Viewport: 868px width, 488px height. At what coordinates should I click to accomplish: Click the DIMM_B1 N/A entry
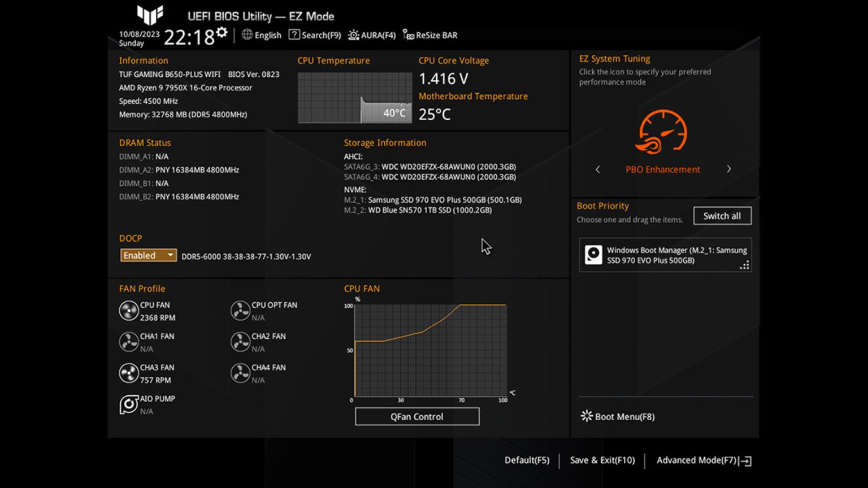click(x=144, y=184)
